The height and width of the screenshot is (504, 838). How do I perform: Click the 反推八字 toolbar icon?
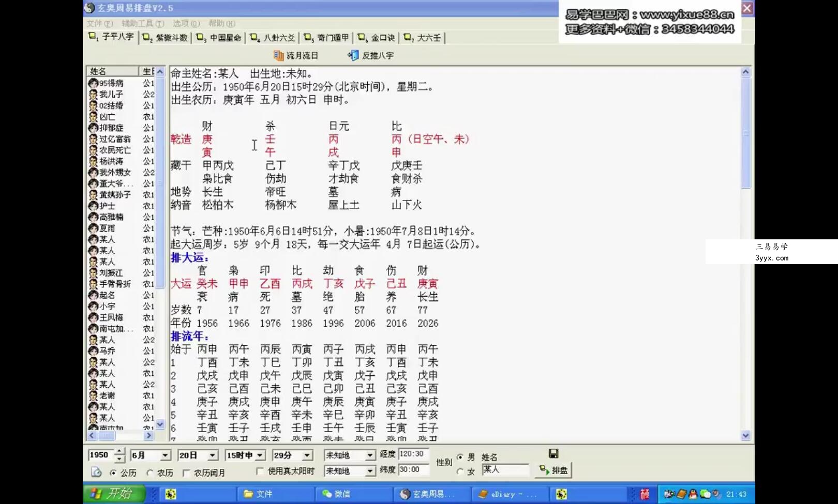[353, 55]
